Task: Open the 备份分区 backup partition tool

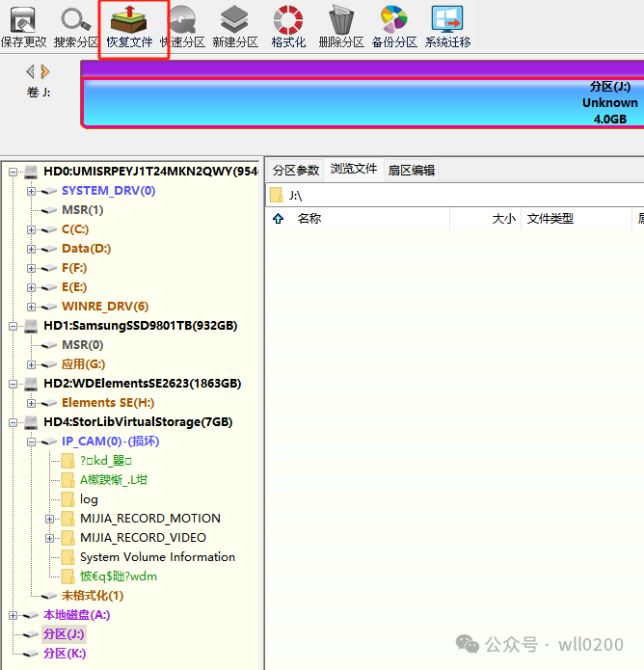Action: [394, 26]
